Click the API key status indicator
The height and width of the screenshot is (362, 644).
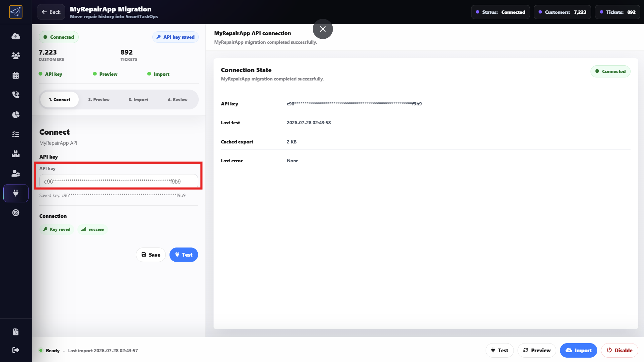tap(50, 74)
